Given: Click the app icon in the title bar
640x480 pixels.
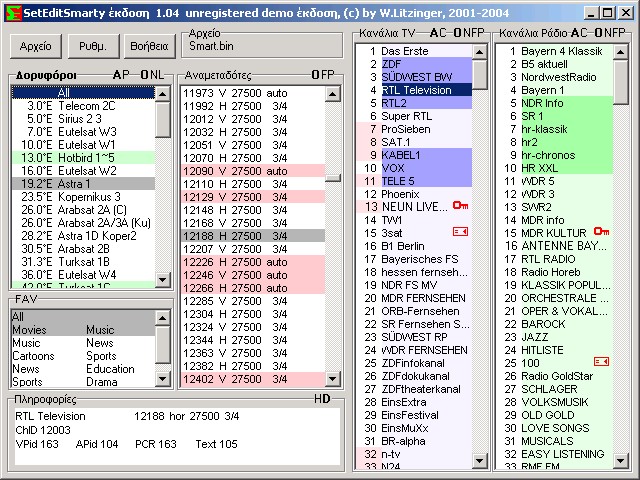Looking at the screenshot, I should point(11,11).
